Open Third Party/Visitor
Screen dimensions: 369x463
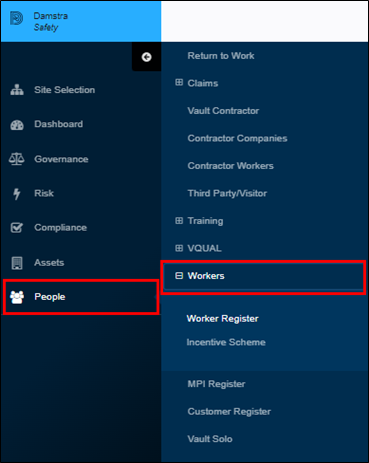[x=227, y=193]
